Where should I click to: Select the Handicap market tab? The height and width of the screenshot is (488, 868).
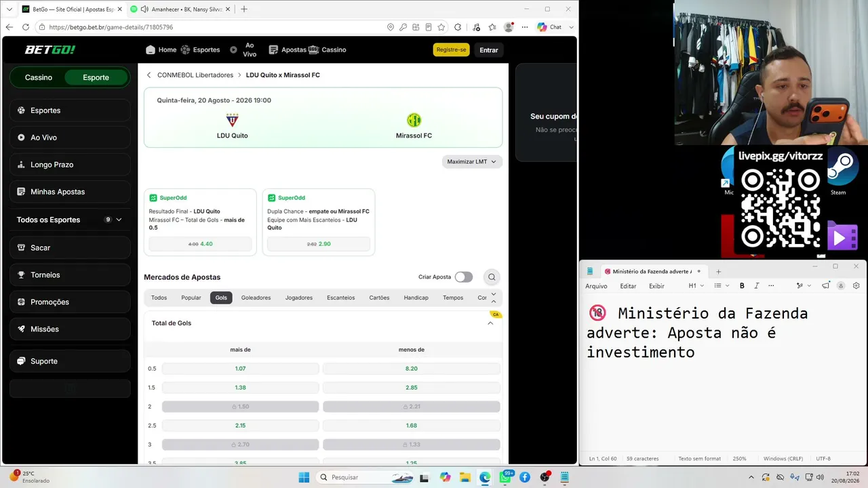416,298
